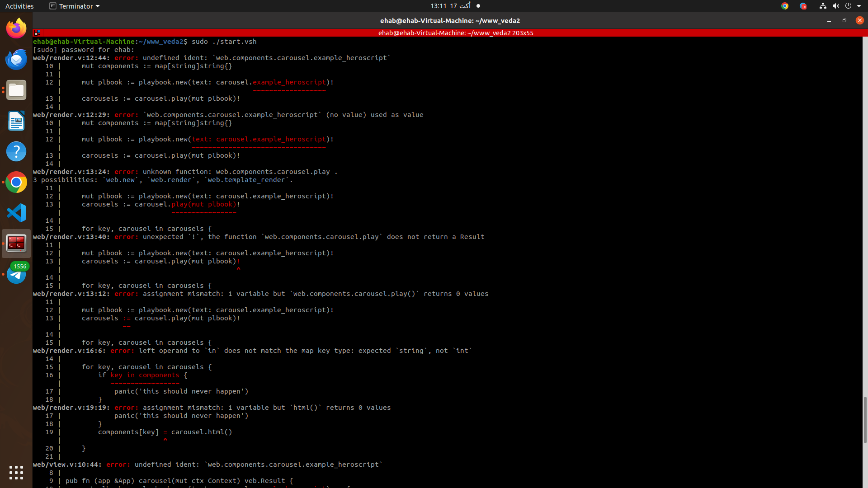Viewport: 868px width, 488px height.
Task: Switch to Google Chrome in dock
Action: point(16,182)
